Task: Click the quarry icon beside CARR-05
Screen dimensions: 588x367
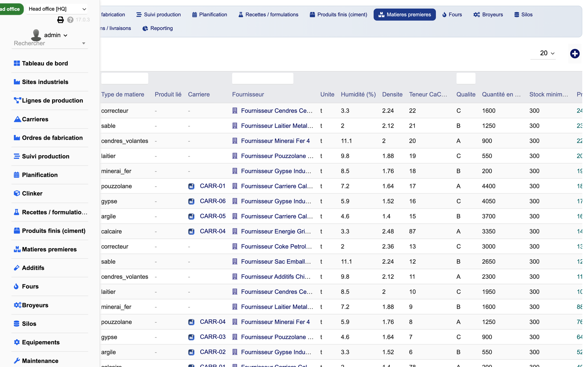Action: click(x=191, y=216)
